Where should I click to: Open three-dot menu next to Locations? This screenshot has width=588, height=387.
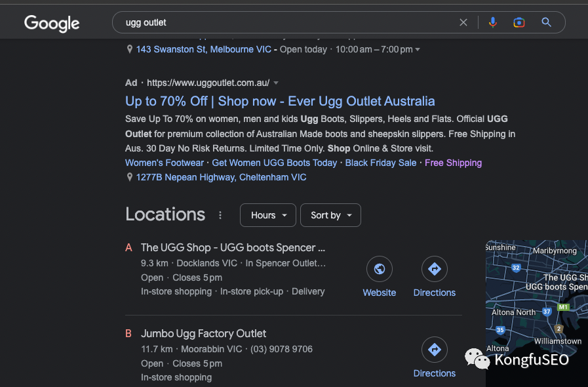pos(220,215)
